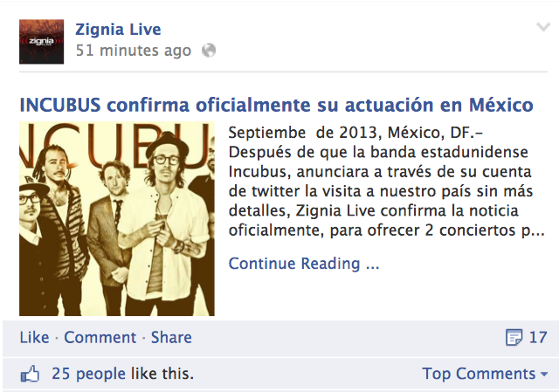The image size is (559, 392).
Task: Click the arrow beside Top Comments
Action: pos(544,375)
